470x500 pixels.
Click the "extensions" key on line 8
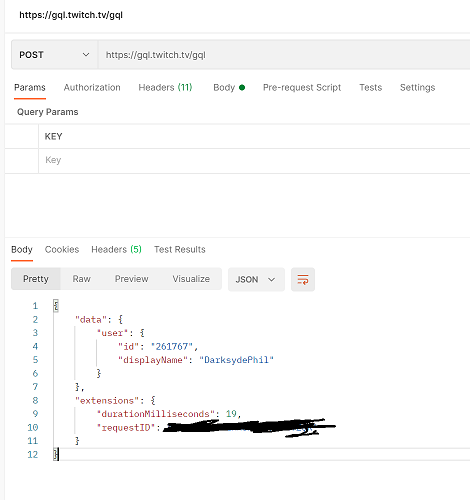pos(107,400)
